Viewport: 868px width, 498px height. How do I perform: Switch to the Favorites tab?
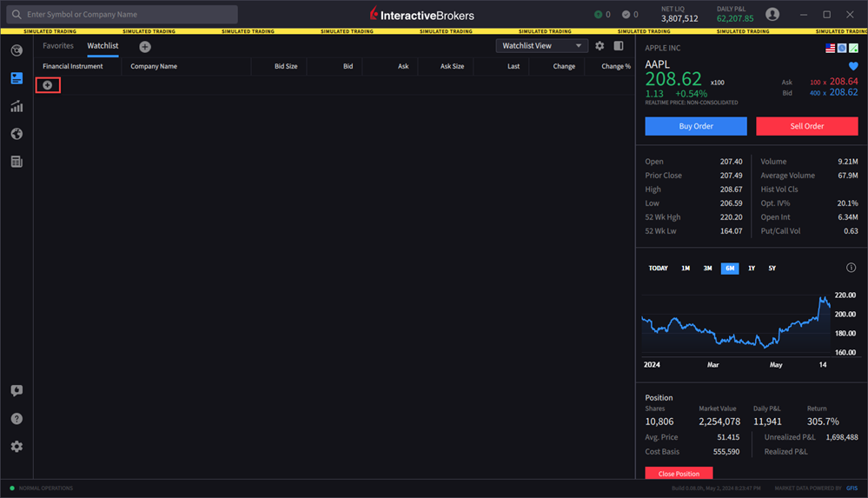coord(58,46)
